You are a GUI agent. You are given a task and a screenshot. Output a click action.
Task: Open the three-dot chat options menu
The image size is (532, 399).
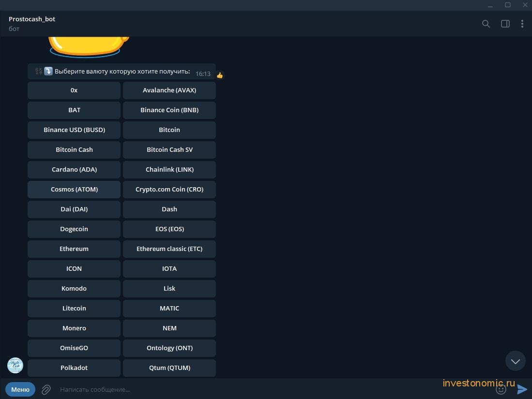click(522, 24)
